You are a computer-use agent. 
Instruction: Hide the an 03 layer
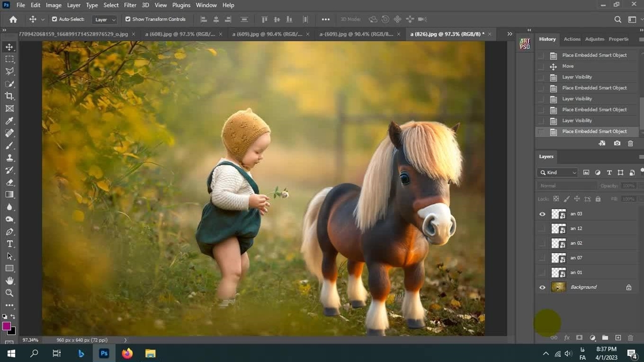tap(542, 214)
